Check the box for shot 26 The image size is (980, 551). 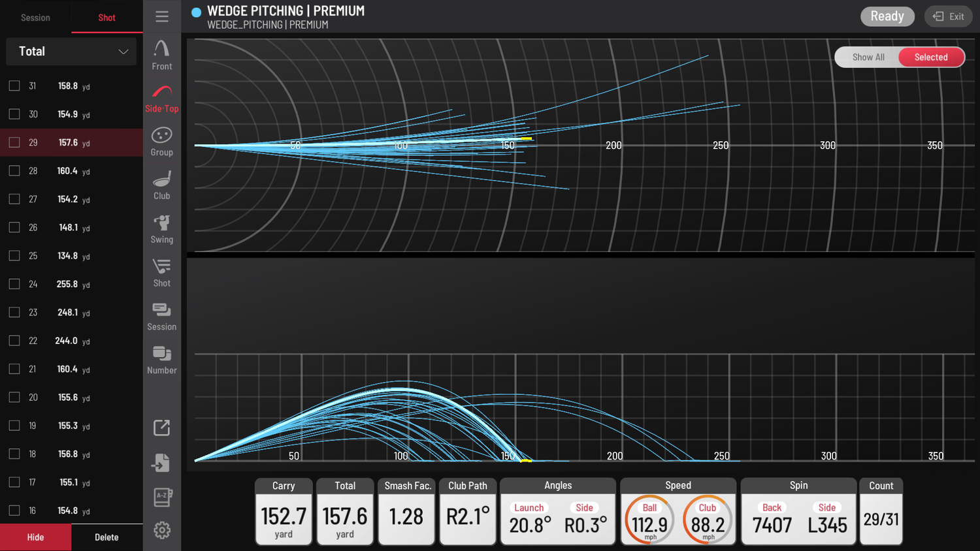pyautogui.click(x=14, y=227)
